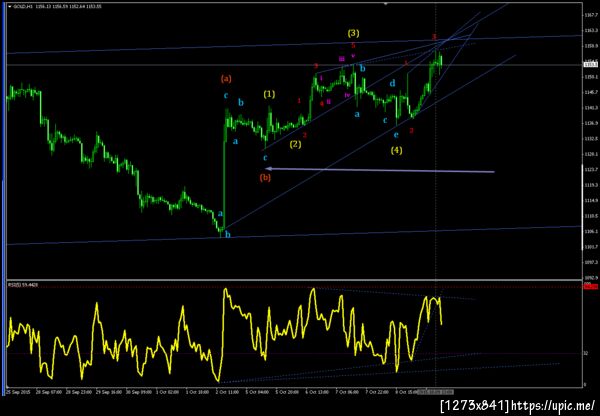600x416 pixels.
Task: Click the highlighted current price tag on price axis
Action: pos(589,65)
